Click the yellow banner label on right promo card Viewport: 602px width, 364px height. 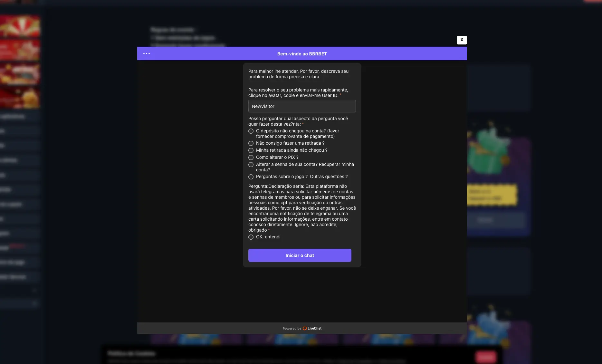pos(492,195)
